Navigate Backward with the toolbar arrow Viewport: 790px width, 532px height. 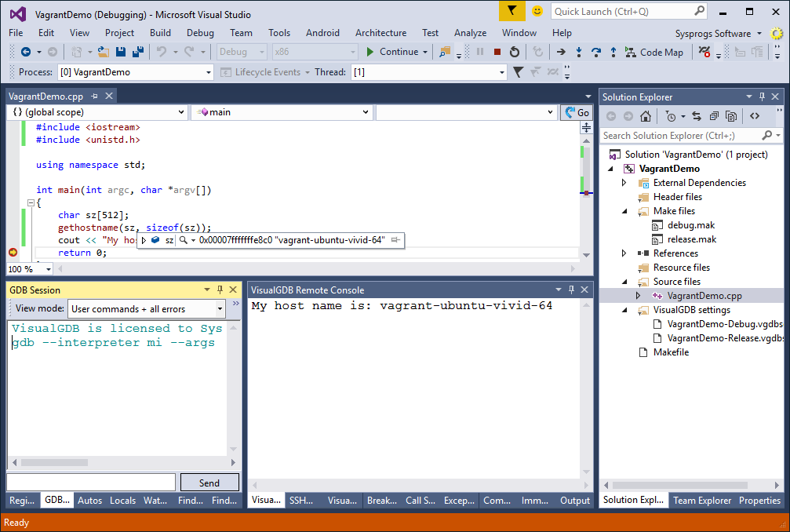pyautogui.click(x=26, y=52)
